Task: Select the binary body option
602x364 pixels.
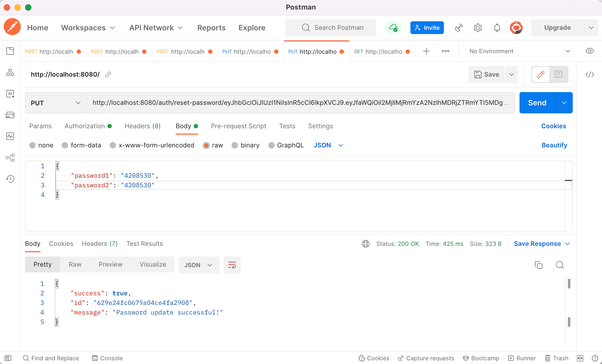Action: [x=235, y=145]
